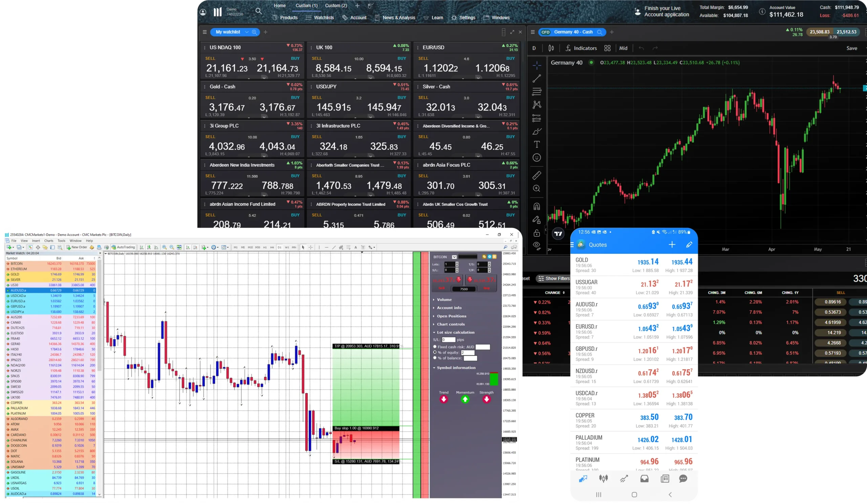Screen dimensions: 867x504
Task: Switch to the Custom (2) tab
Action: (x=336, y=5)
